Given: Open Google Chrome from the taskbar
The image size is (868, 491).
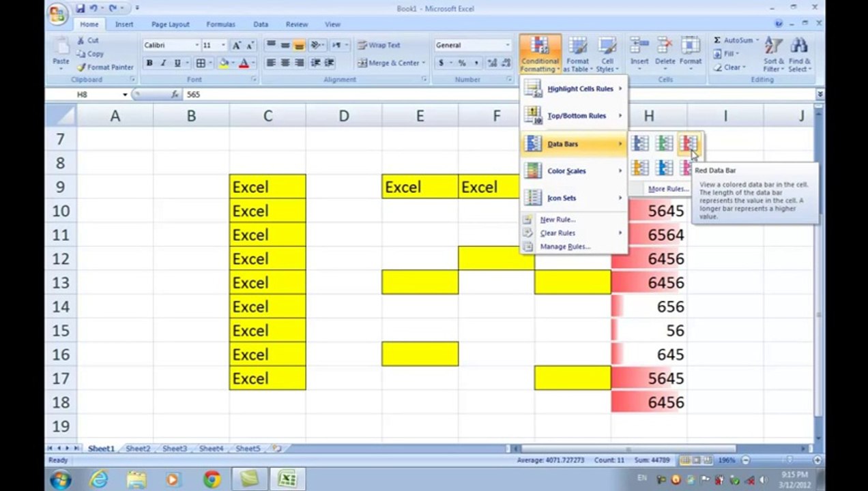Looking at the screenshot, I should (x=212, y=479).
